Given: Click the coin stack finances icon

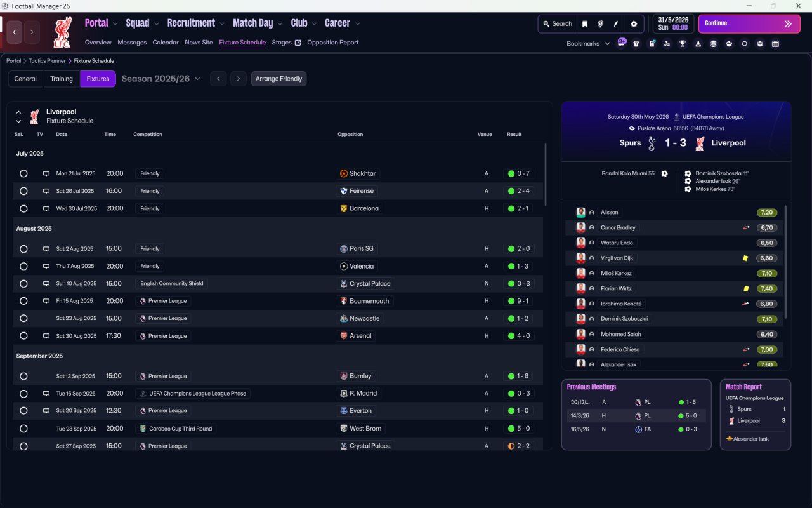Looking at the screenshot, I should point(714,44).
